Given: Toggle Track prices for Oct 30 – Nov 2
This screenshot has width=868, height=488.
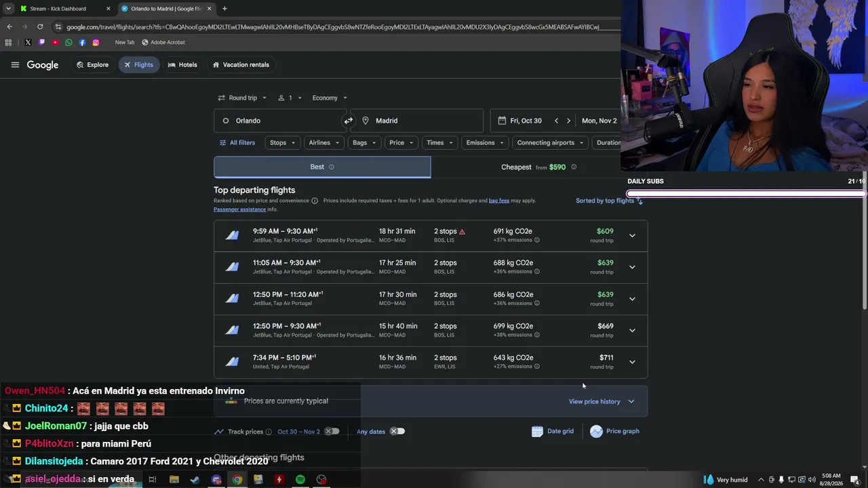Looking at the screenshot, I should tap(332, 431).
